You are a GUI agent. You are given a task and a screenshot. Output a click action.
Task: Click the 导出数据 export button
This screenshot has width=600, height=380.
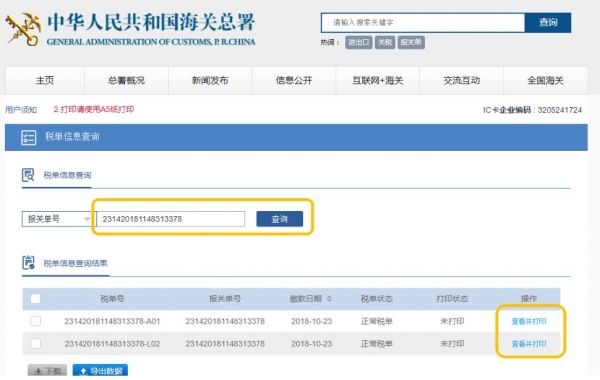click(100, 371)
